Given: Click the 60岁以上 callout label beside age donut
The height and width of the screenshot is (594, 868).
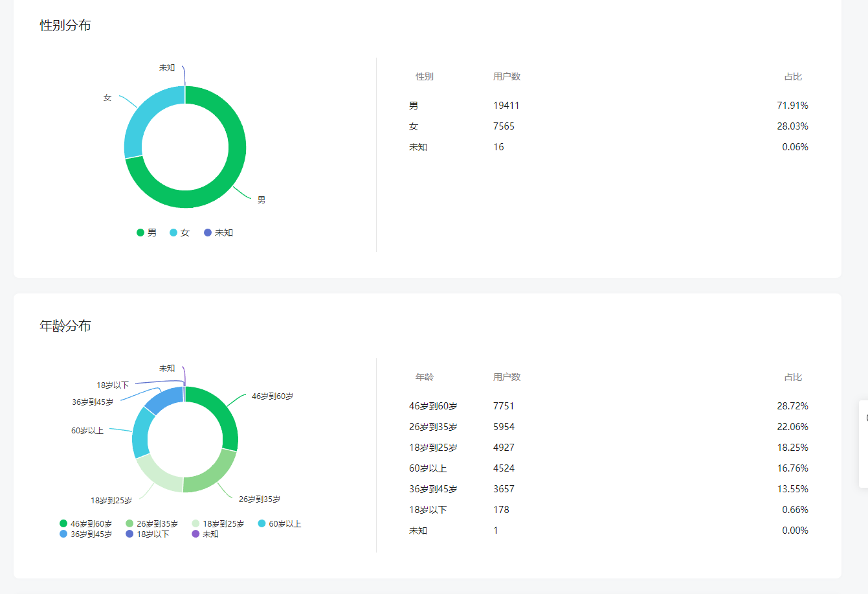Looking at the screenshot, I should (87, 430).
